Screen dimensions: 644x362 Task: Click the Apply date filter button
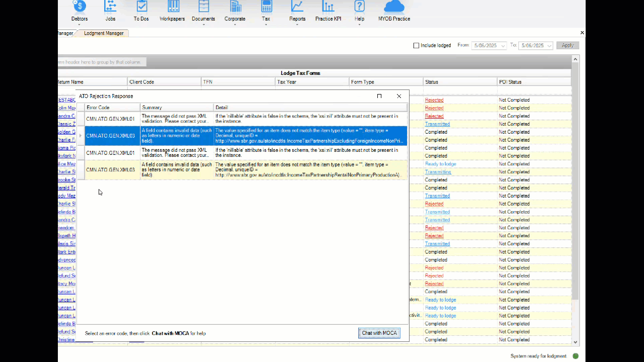coord(568,46)
